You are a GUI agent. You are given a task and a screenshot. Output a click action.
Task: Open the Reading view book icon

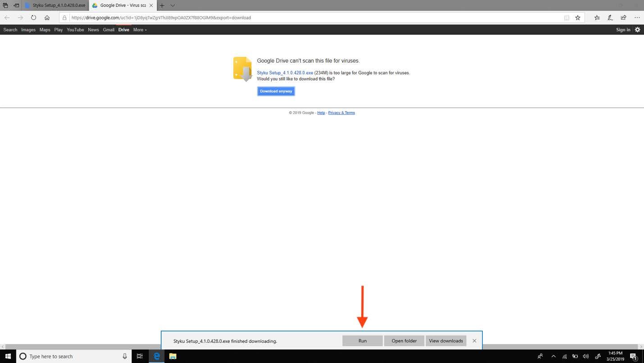[567, 18]
